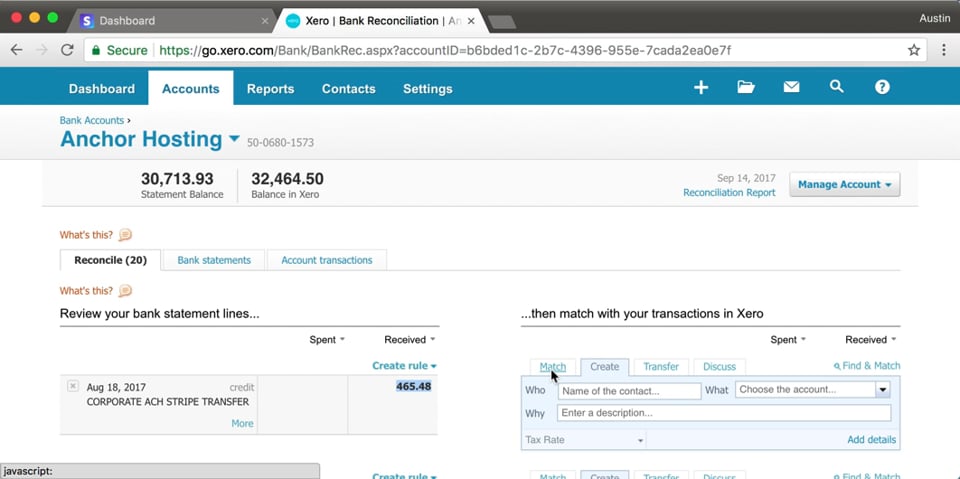
Task: Open the help question mark icon
Action: [x=882, y=88]
